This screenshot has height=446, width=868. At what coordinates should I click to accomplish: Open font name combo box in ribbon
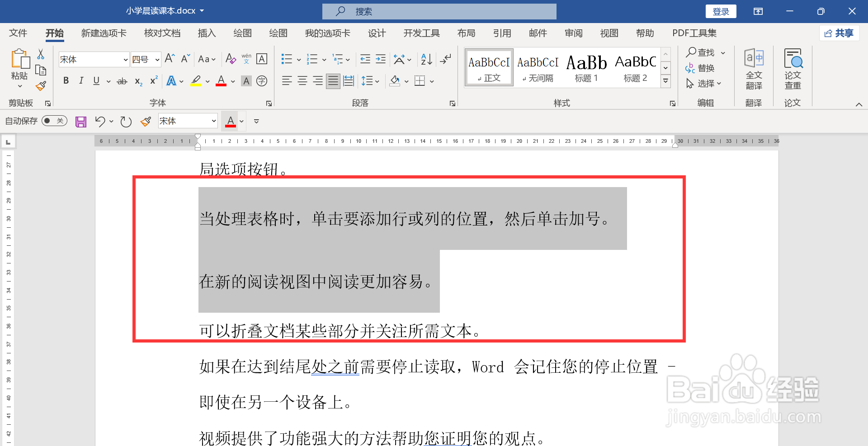pos(94,60)
